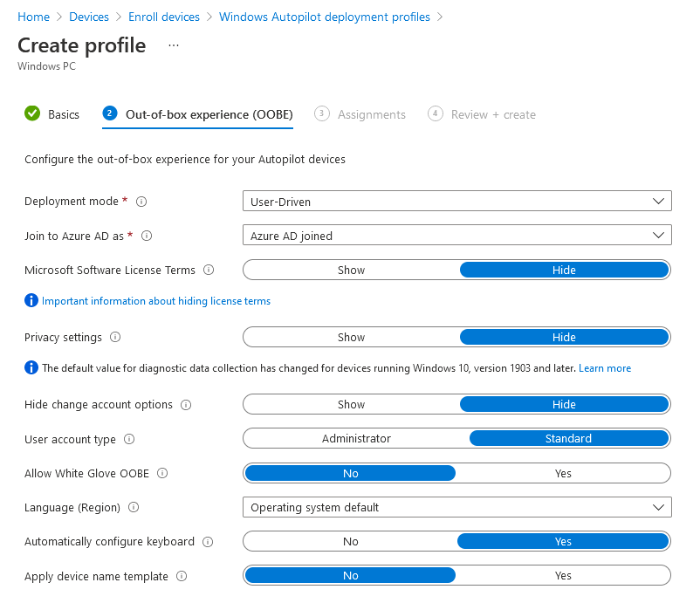Click info icon next to Deployment mode

click(x=141, y=202)
